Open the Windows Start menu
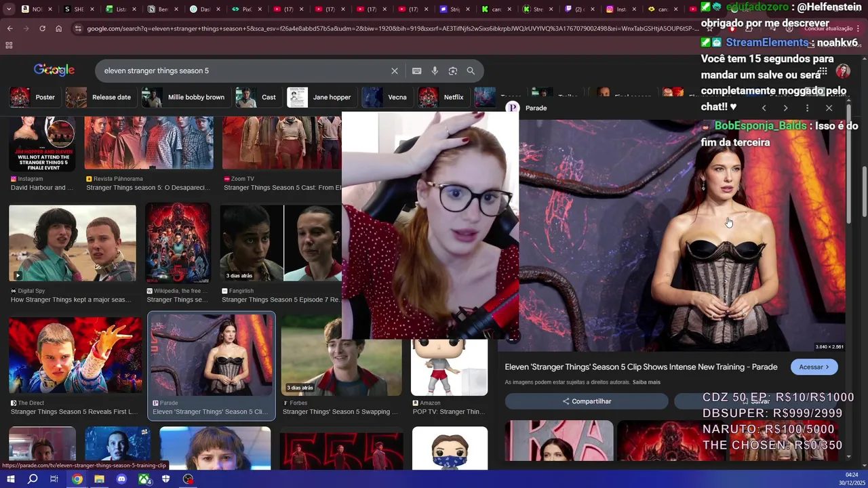The image size is (868, 488). pos(10,479)
